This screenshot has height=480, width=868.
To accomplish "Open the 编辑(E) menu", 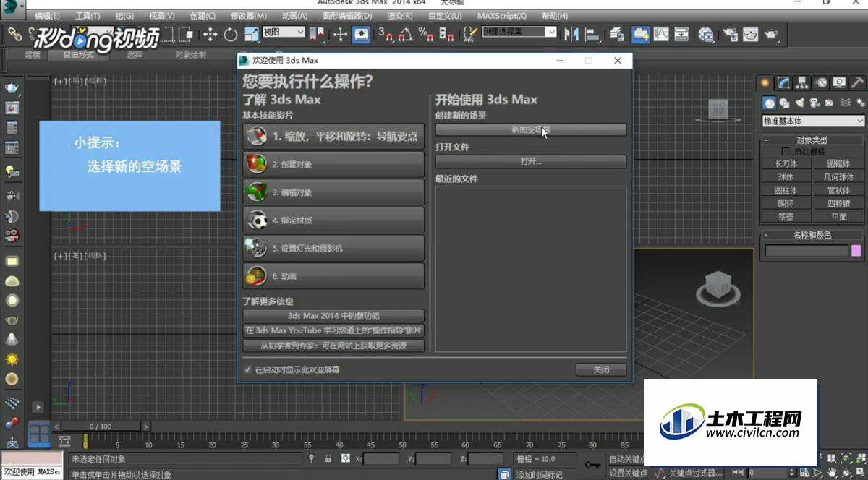I will point(47,15).
